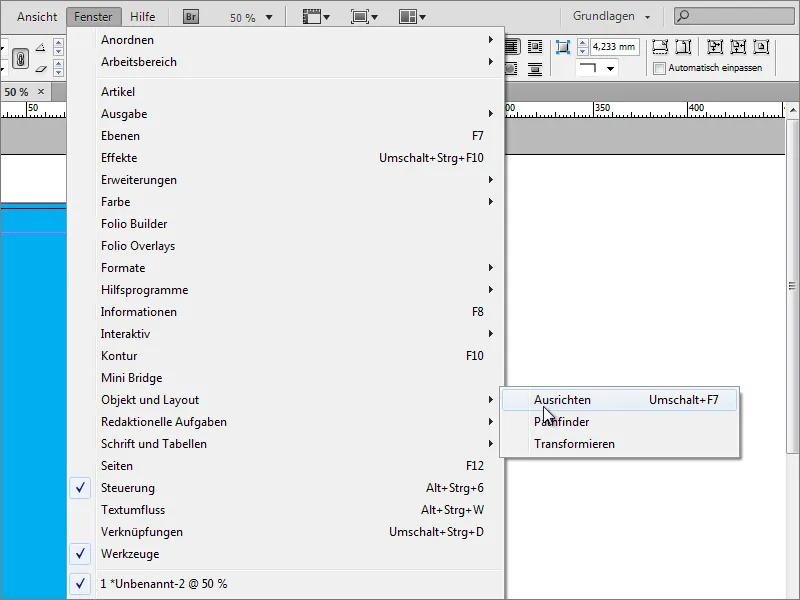This screenshot has width=800, height=600.
Task: Choose Ausrichten in the submenu
Action: point(619,400)
